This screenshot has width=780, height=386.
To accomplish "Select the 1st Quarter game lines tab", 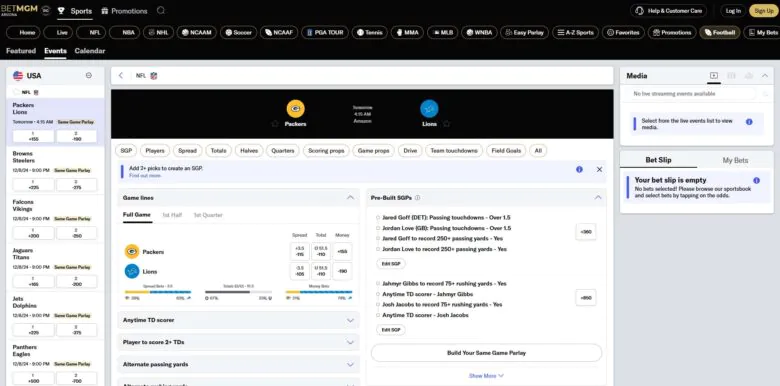I will point(208,215).
